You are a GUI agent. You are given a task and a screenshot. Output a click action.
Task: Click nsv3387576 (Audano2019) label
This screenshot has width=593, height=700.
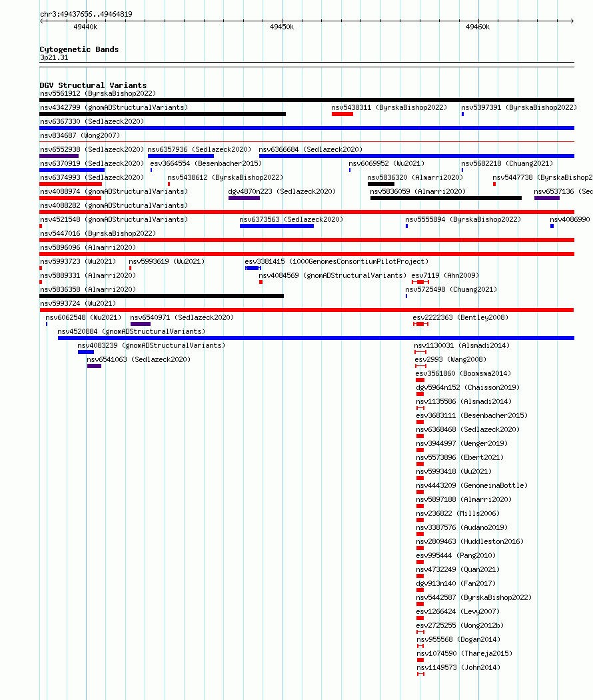pyautogui.click(x=462, y=528)
